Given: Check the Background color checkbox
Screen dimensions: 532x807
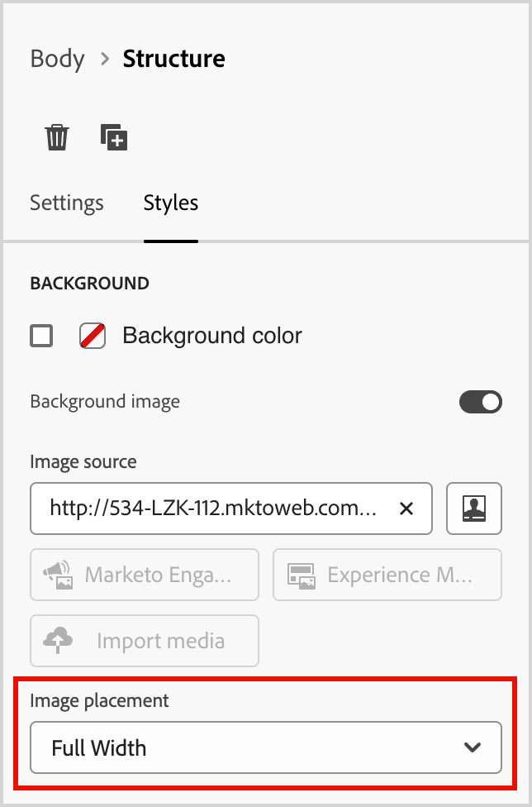Looking at the screenshot, I should 41,336.
